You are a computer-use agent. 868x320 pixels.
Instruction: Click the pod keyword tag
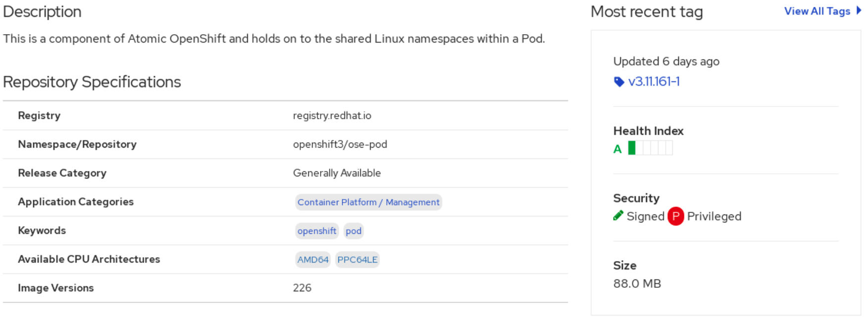point(353,231)
